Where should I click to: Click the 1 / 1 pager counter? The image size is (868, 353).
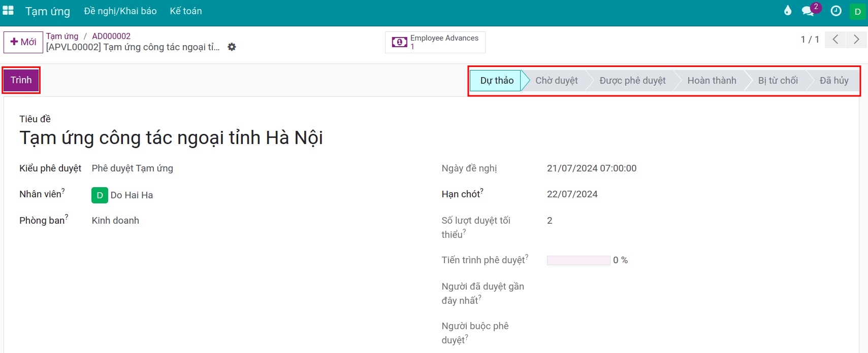[810, 40]
